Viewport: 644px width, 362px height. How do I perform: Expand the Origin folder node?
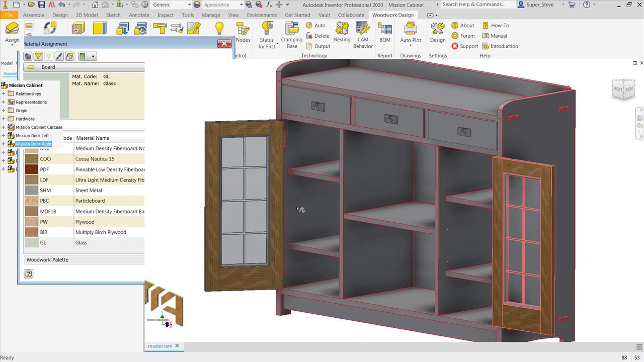pos(4,111)
